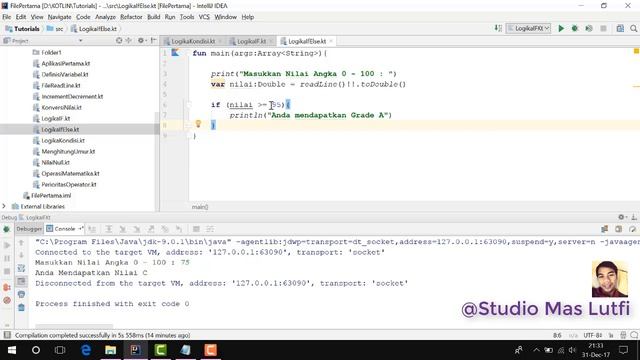
Task: Switch to the Console tab in Debug panel
Action: [64, 229]
